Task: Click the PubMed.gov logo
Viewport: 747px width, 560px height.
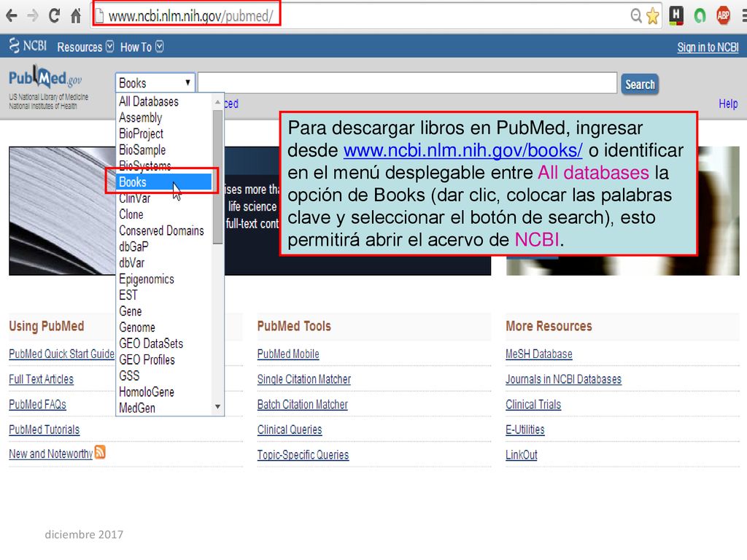Action: pos(45,78)
